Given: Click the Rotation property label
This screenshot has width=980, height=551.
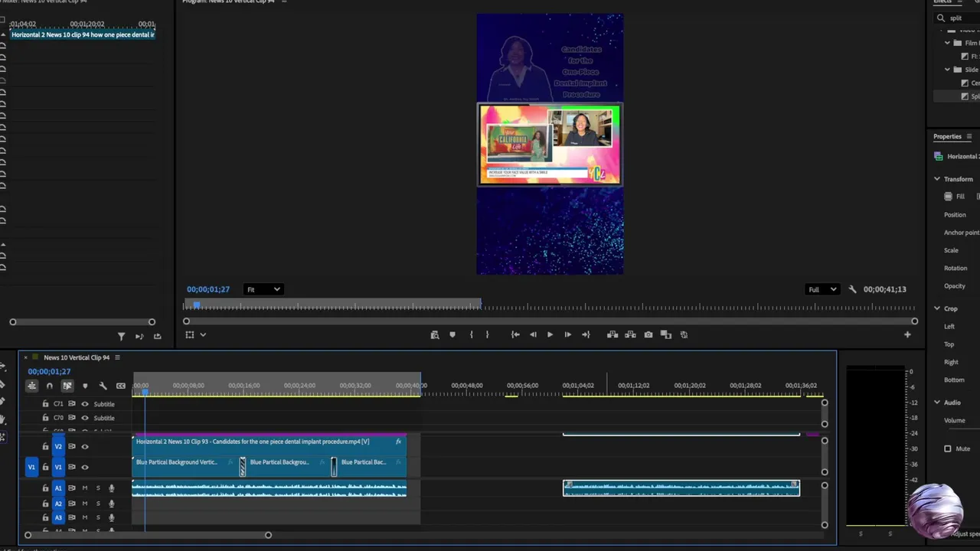Looking at the screenshot, I should point(955,268).
